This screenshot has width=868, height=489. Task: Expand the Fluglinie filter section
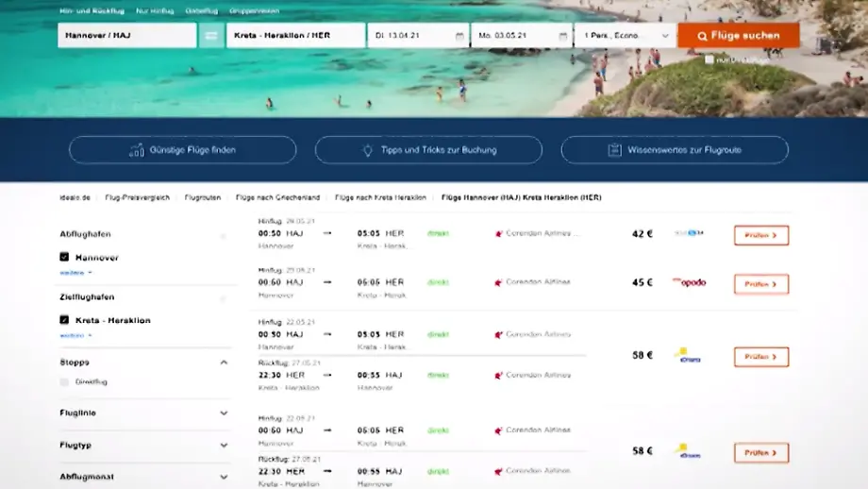(224, 413)
